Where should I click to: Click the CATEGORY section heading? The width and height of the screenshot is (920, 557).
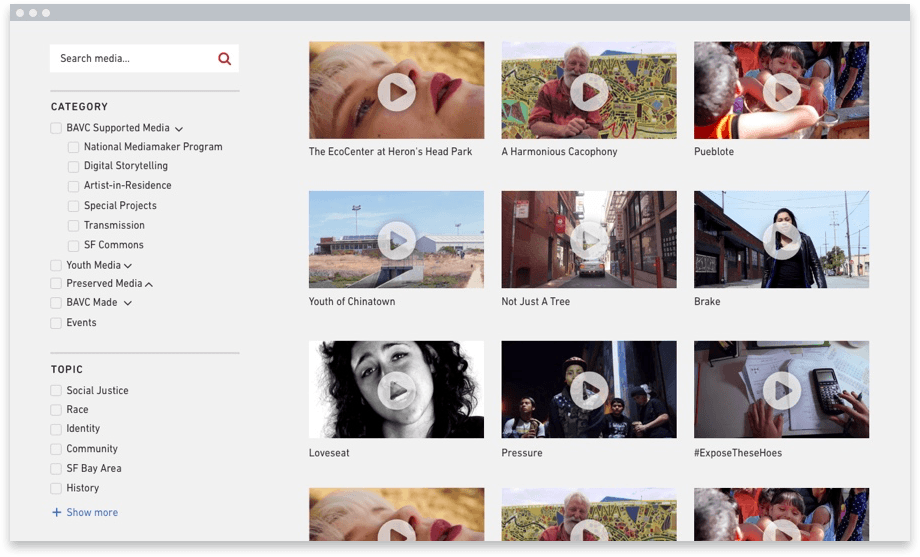click(79, 107)
